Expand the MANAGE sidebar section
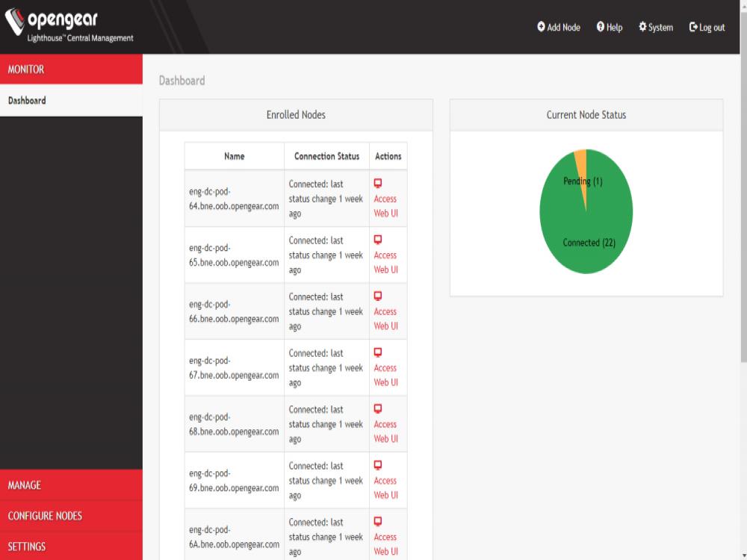 [x=72, y=485]
